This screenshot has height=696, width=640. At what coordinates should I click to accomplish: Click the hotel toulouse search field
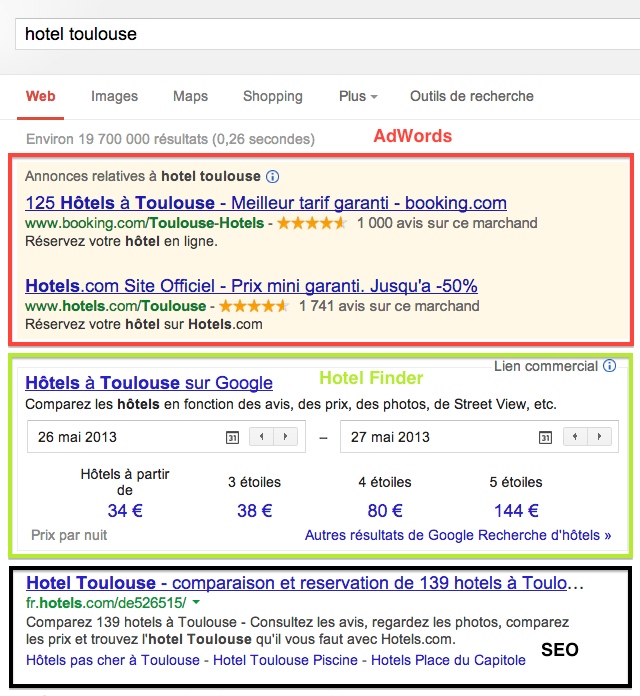[x=328, y=34]
